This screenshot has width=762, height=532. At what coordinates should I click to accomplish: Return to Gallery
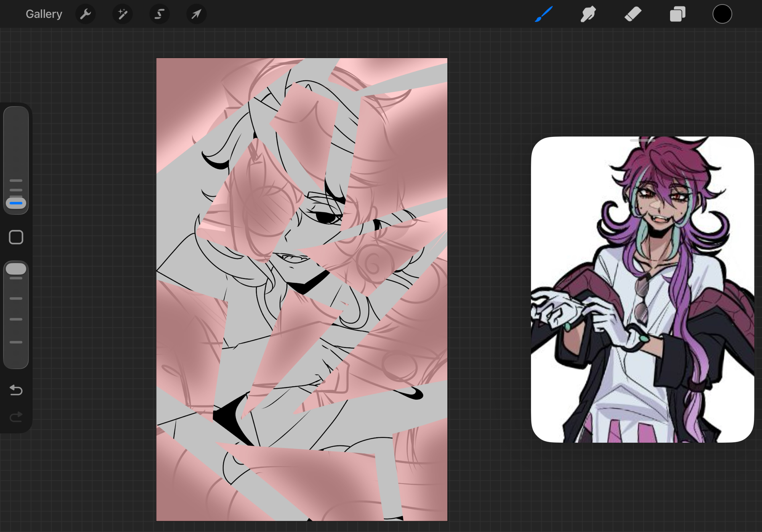coord(44,14)
